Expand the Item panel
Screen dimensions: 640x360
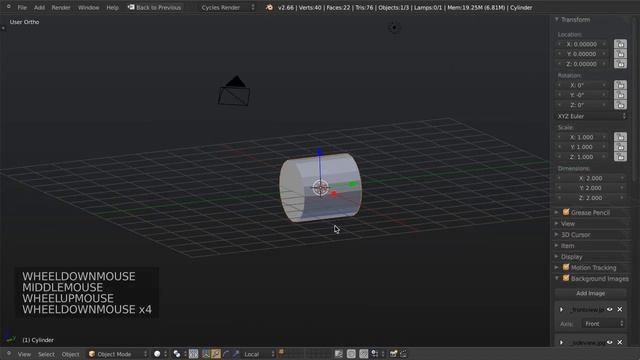(557, 245)
